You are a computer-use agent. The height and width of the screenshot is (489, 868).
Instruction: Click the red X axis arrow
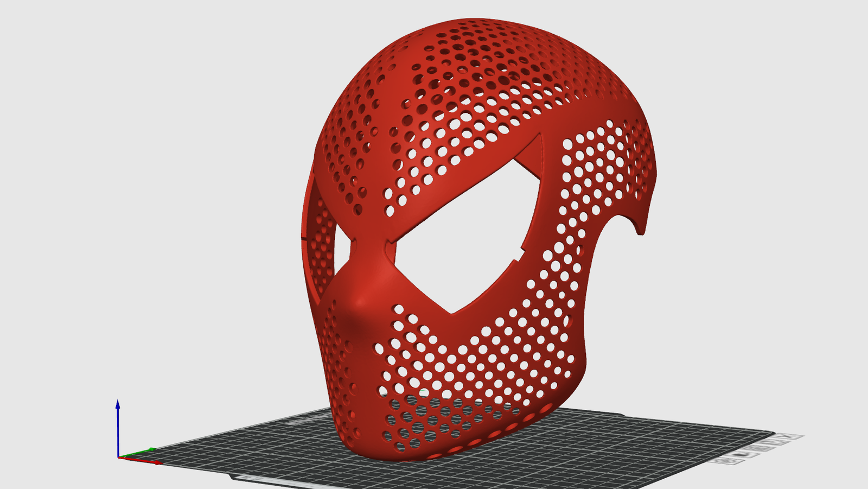click(155, 462)
